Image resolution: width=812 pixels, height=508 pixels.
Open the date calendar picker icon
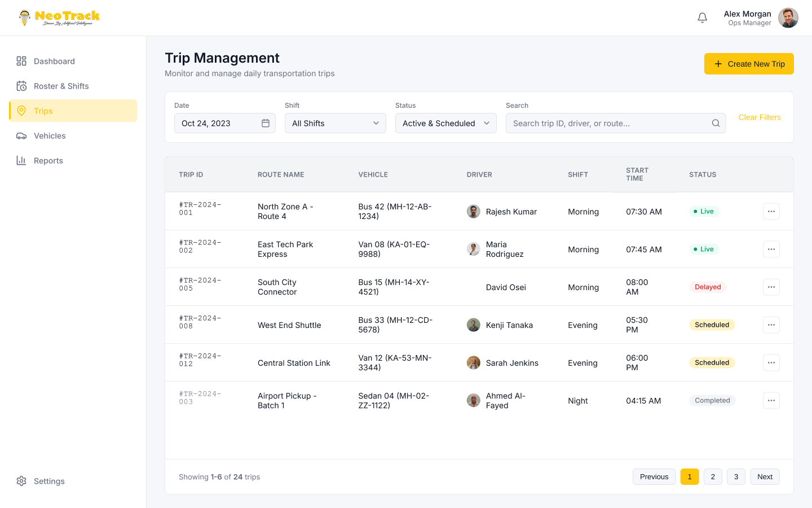click(266, 123)
